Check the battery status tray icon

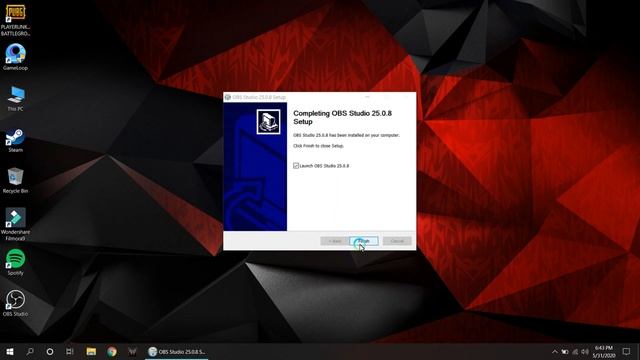[x=565, y=351]
